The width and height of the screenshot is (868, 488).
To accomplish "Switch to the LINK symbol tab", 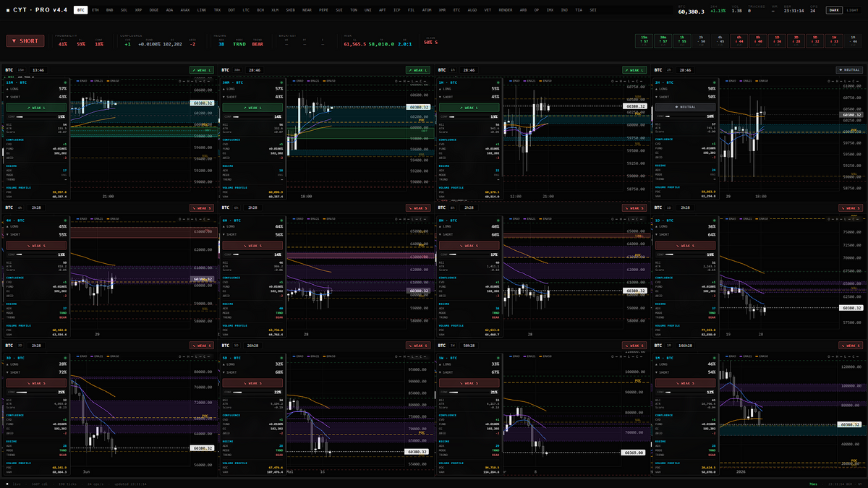I will [x=202, y=11].
